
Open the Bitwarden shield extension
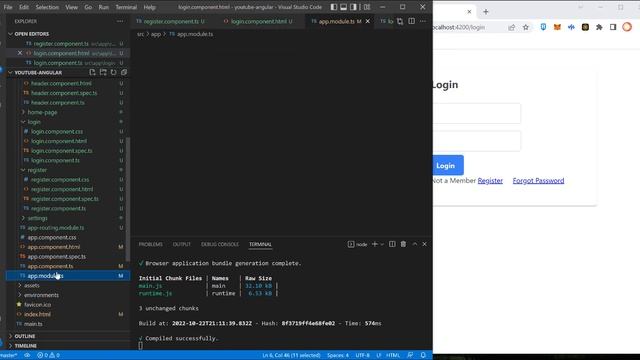(x=543, y=27)
